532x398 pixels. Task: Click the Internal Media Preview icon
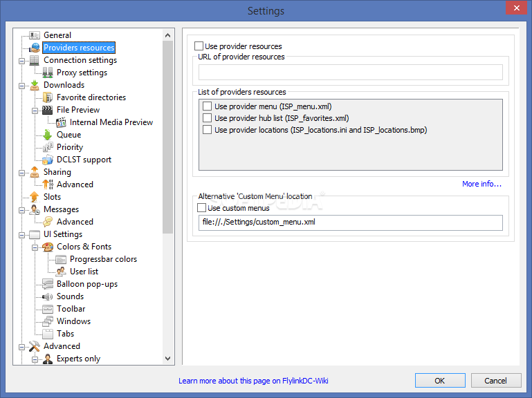pos(61,122)
